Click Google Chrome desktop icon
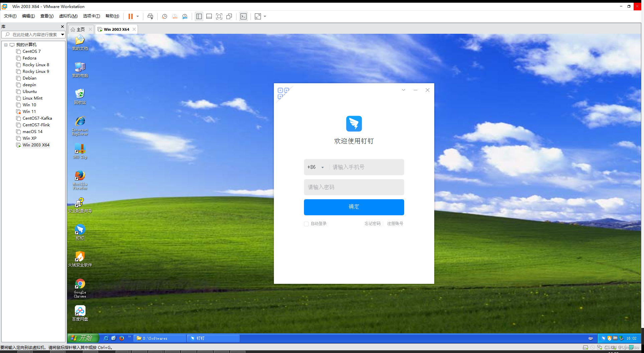644x353 pixels. (80, 288)
